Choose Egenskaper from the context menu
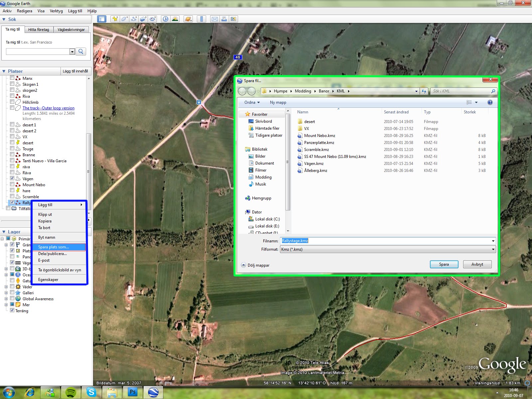Screen dimensions: 532x399 [48, 280]
